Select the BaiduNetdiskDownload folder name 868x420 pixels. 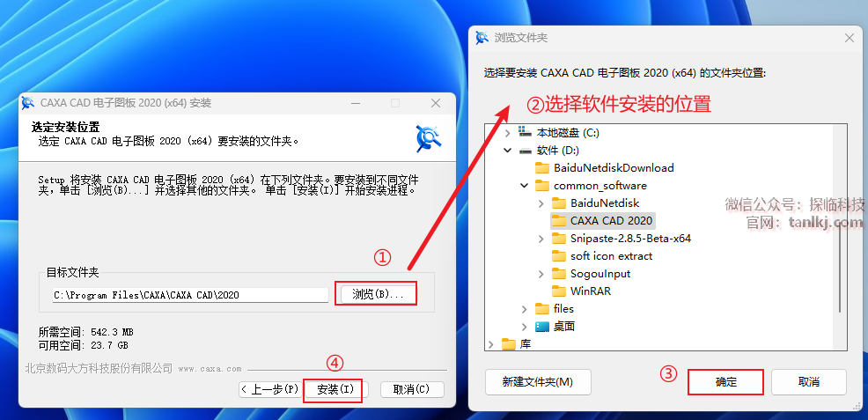[x=614, y=167]
